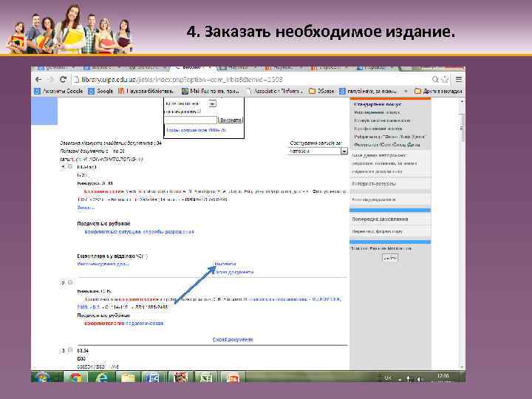Click the address bar URL field
The height and width of the screenshot is (399, 532).
[251, 79]
